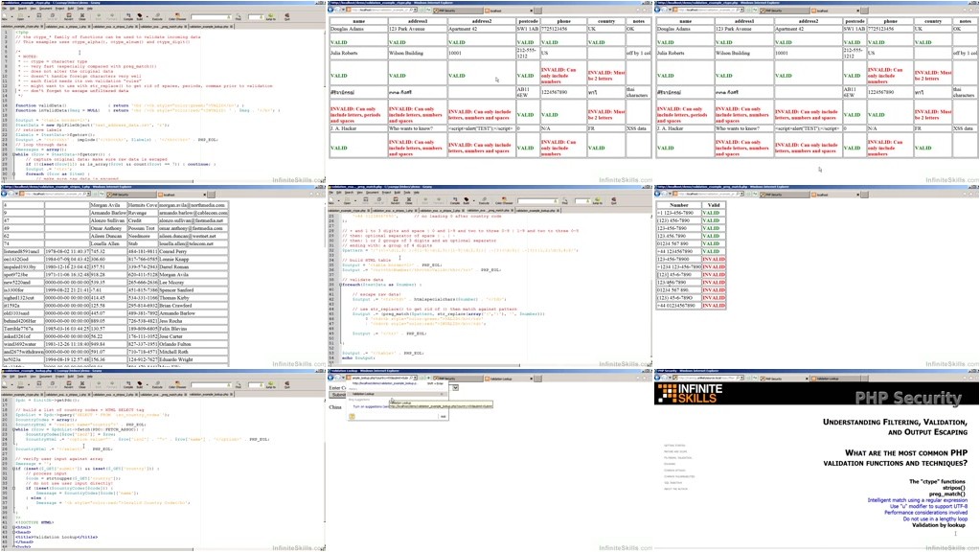This screenshot has height=552, width=980.
Task: Close the validation_example_ctype.php tab in ctype window
Action: click(x=42, y=26)
